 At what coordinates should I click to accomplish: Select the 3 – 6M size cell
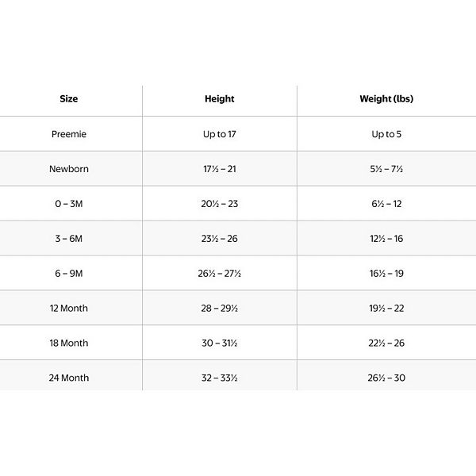(x=69, y=239)
